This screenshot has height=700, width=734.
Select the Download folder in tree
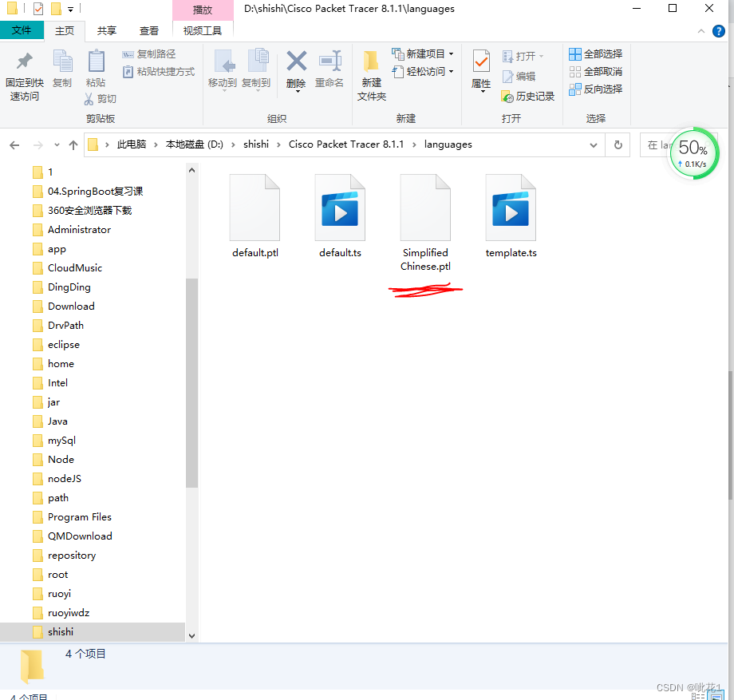[x=71, y=306]
